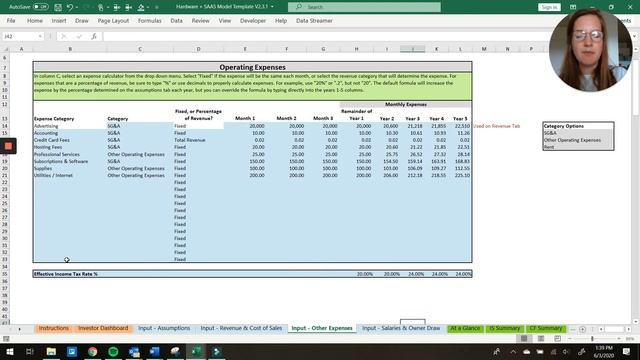640x360 pixels.
Task: Open File Explorer from taskbar
Action: [x=51, y=351]
